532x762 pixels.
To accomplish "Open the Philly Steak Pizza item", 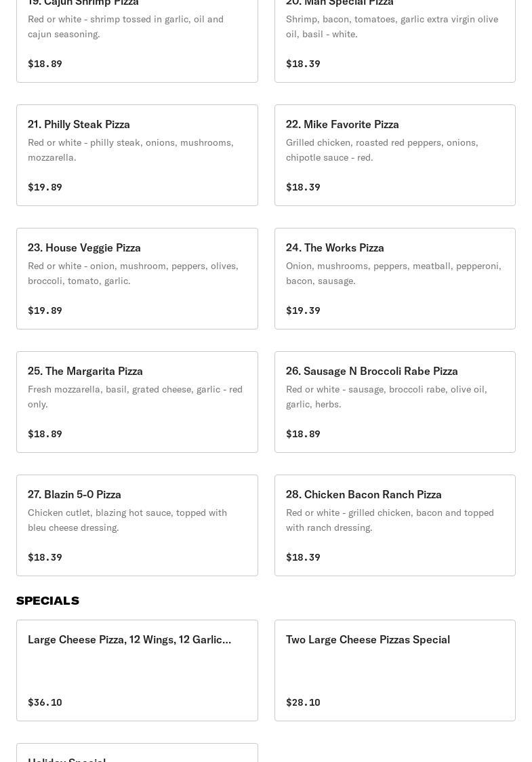I will pos(137,155).
